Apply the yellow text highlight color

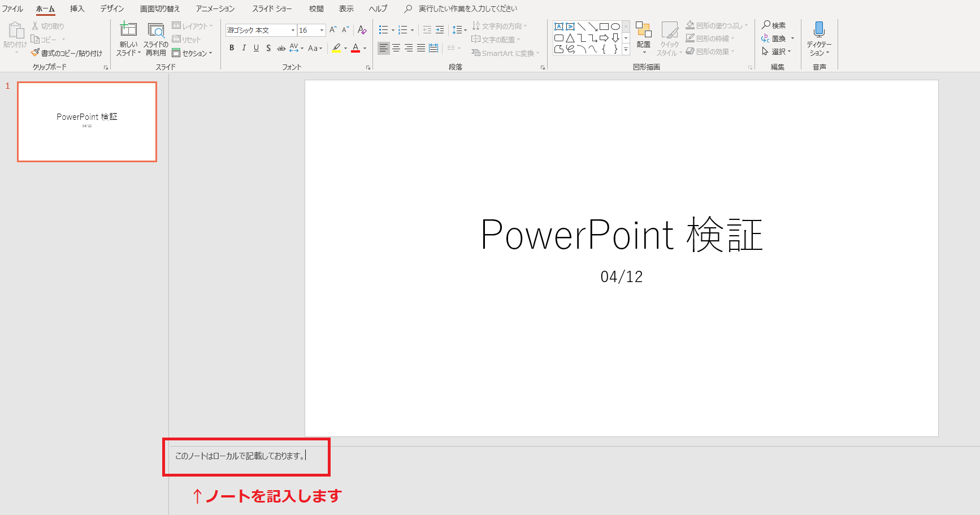337,48
